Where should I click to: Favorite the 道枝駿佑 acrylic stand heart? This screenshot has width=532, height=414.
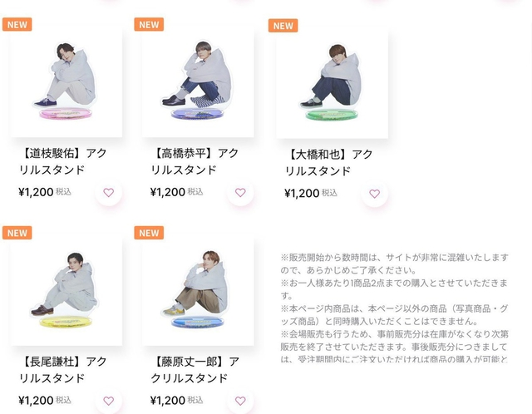(x=109, y=193)
